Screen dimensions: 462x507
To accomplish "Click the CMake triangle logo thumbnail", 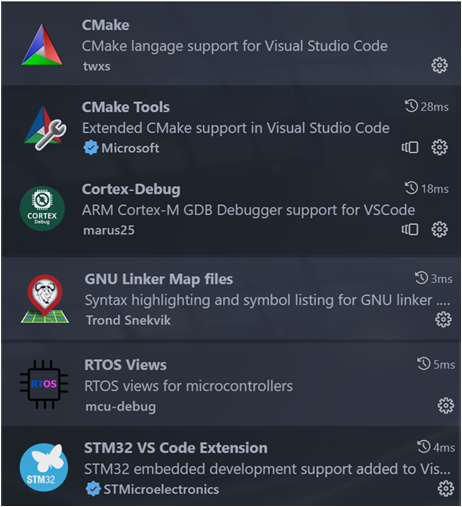I will click(x=42, y=45).
